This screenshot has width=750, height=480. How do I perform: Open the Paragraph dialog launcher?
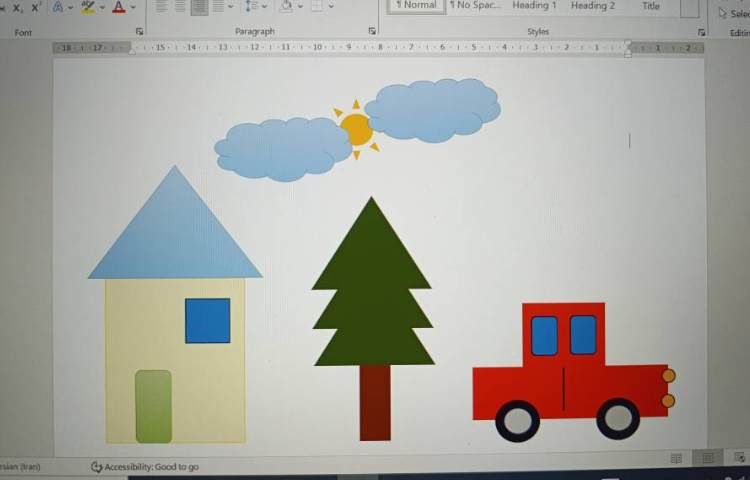click(372, 32)
